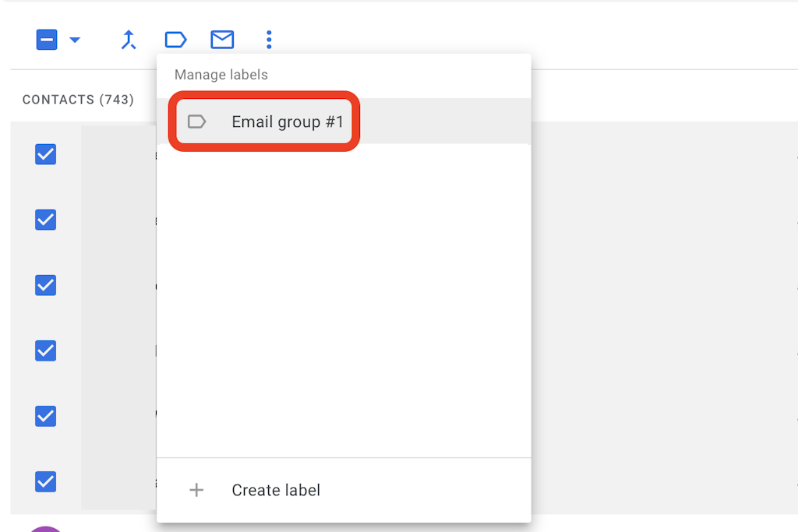Uncheck the last visible contact checkbox
Image resolution: width=798 pixels, height=532 pixels.
click(x=45, y=482)
